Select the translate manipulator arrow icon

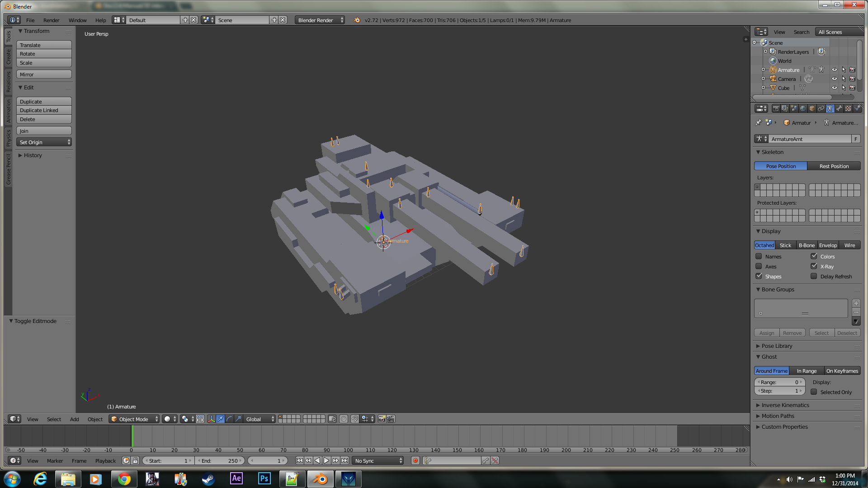tap(220, 419)
